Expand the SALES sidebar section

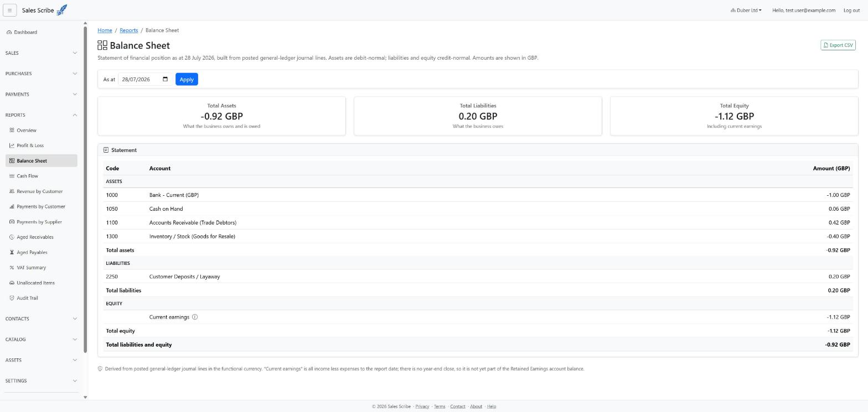[41, 53]
